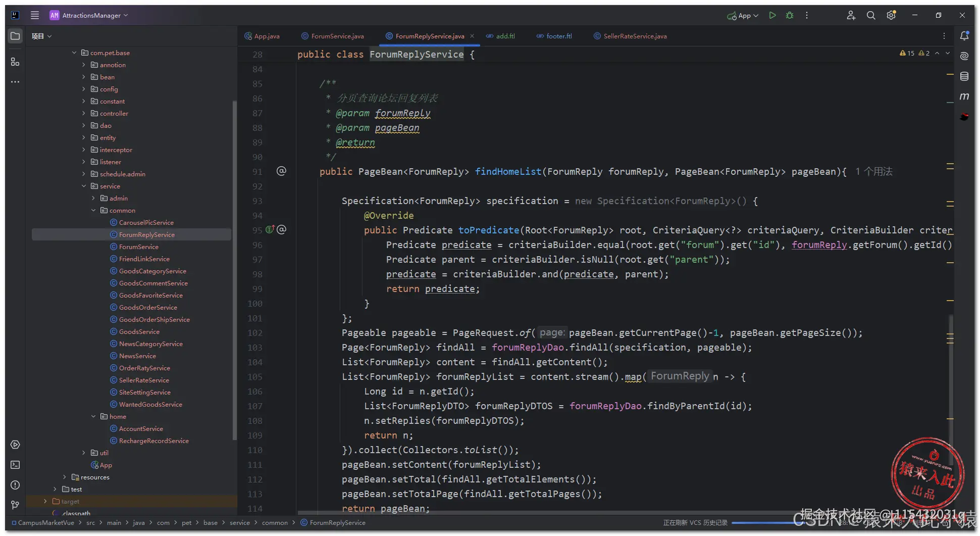Switch to the add.ftl tab
This screenshot has width=980, height=536.
(500, 36)
